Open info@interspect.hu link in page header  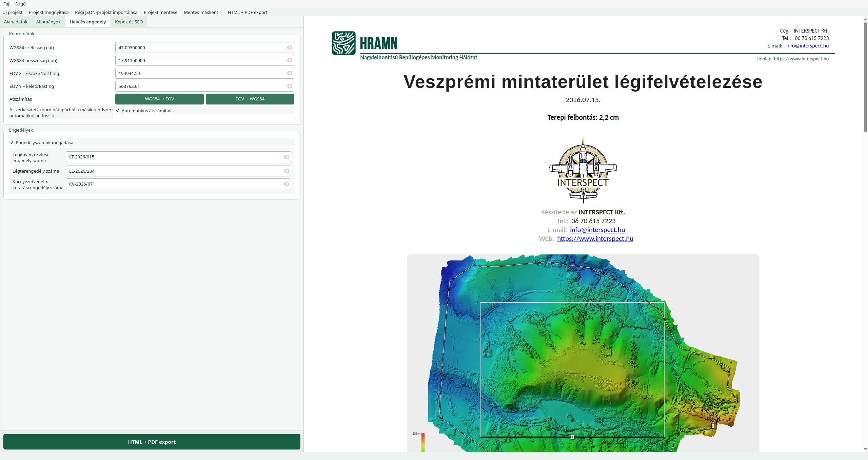807,46
